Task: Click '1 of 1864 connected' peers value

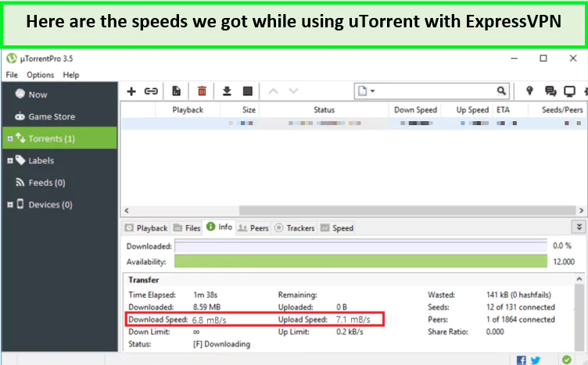Action: point(521,320)
